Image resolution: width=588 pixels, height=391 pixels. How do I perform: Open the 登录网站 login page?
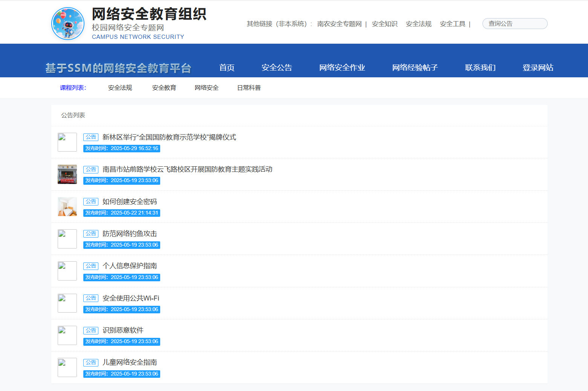(x=538, y=67)
